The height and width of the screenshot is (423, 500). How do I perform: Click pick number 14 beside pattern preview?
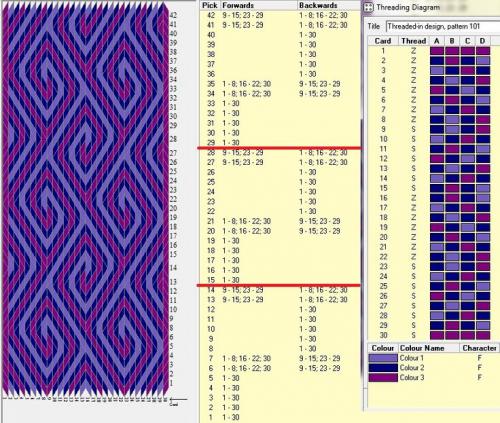[173, 268]
